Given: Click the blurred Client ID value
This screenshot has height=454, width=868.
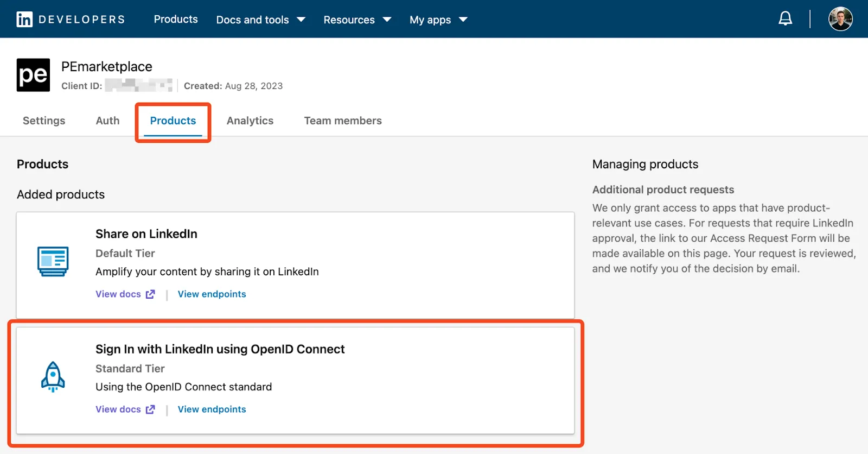Looking at the screenshot, I should coord(139,85).
